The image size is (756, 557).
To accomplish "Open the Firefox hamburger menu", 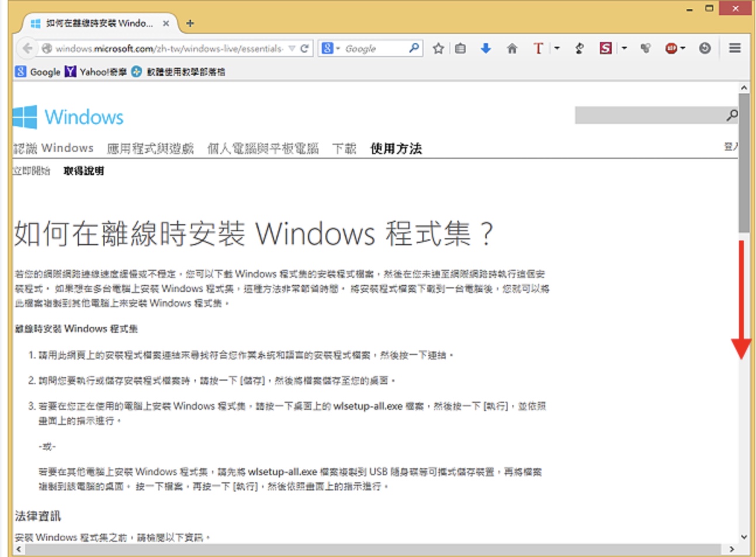I will click(x=735, y=48).
